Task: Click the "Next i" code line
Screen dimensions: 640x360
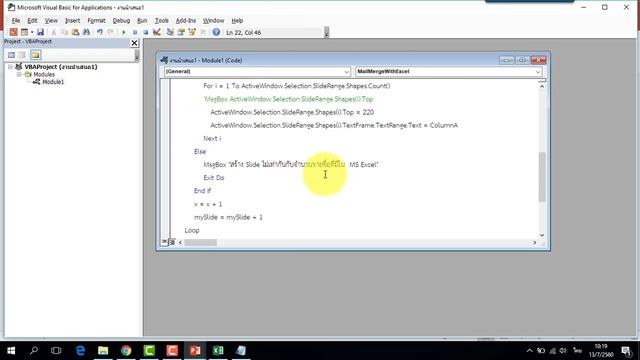Action: pyautogui.click(x=212, y=138)
